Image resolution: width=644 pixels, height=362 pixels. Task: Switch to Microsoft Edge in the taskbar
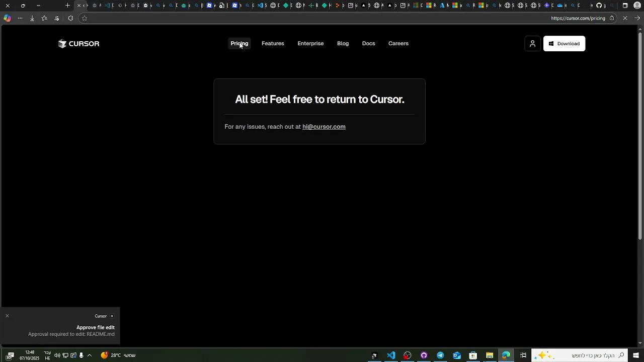[506, 355]
